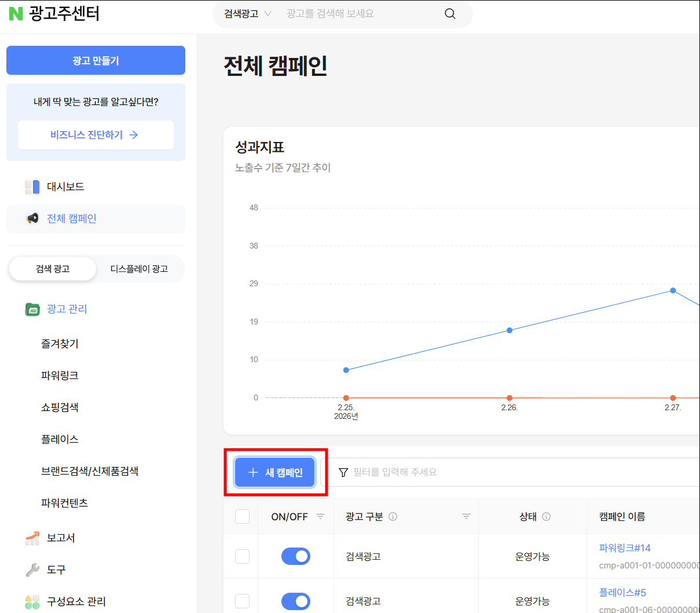Click the 구성요소 관리 icon
The width and height of the screenshot is (700, 613).
coord(32,601)
